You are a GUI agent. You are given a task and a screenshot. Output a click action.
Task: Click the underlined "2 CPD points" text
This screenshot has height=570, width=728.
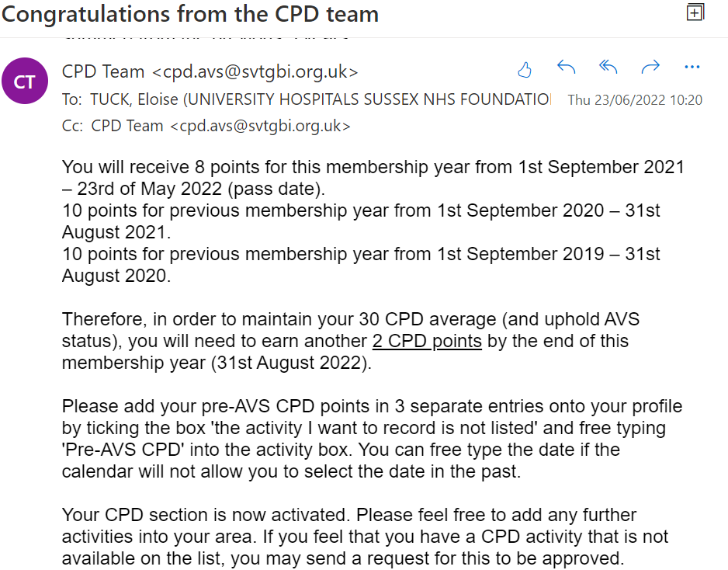point(427,341)
